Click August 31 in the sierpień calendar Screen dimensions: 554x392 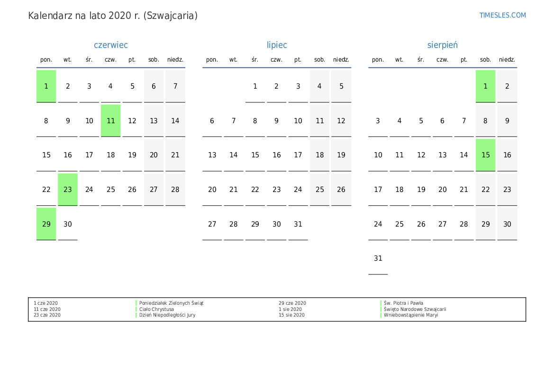[x=378, y=258]
